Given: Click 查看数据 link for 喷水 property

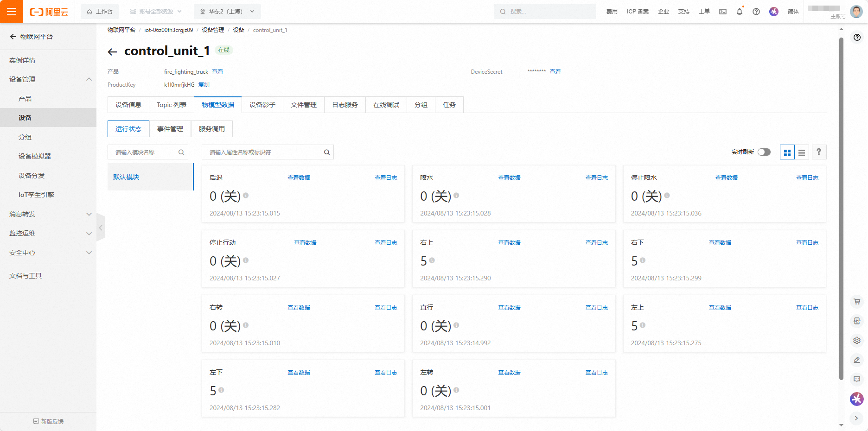Looking at the screenshot, I should point(509,178).
